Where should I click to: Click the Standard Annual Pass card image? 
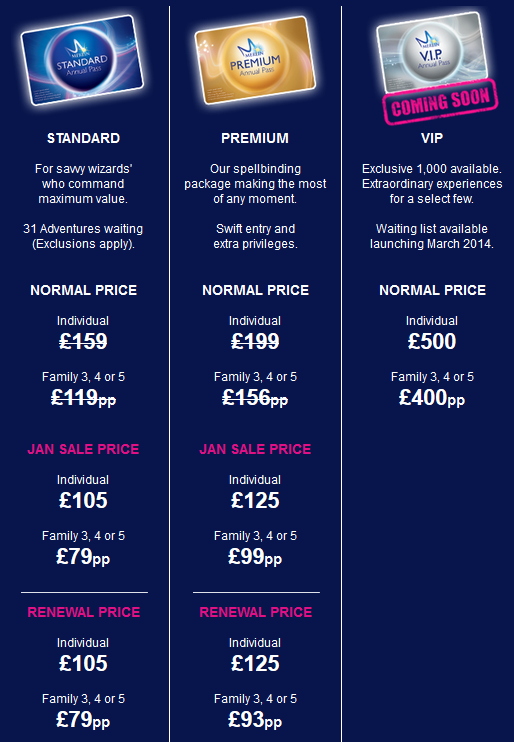pos(82,60)
